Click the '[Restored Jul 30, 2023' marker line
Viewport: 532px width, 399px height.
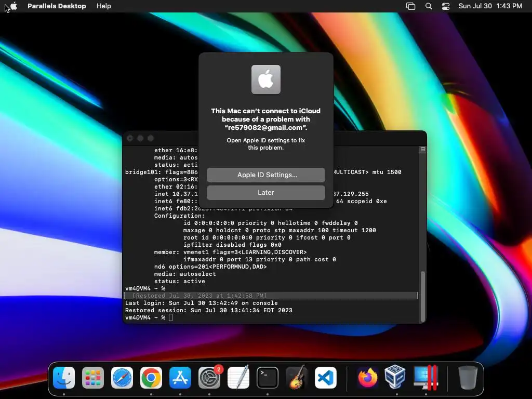tap(199, 296)
